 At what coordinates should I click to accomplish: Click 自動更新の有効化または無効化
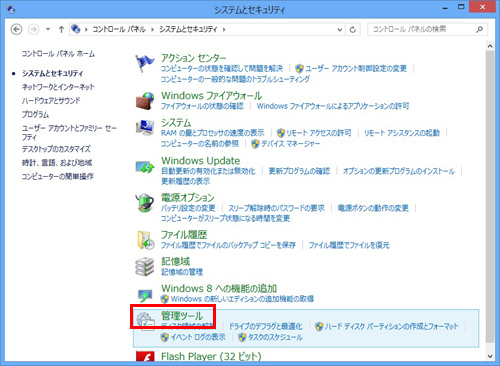208,171
